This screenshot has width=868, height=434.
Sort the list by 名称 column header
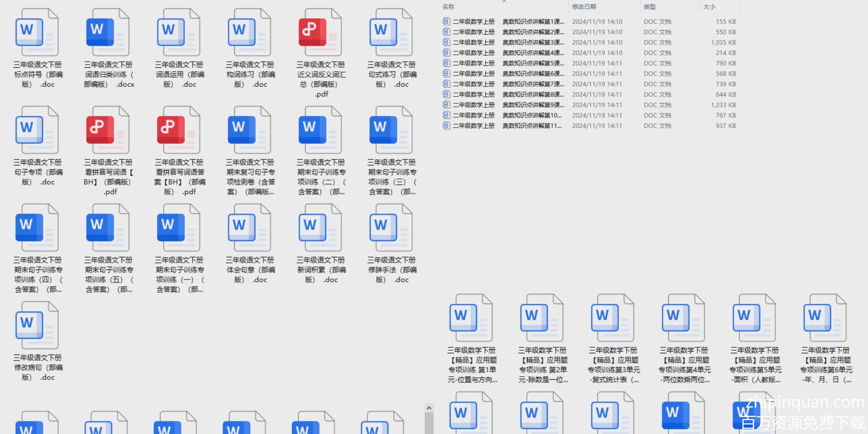point(448,7)
